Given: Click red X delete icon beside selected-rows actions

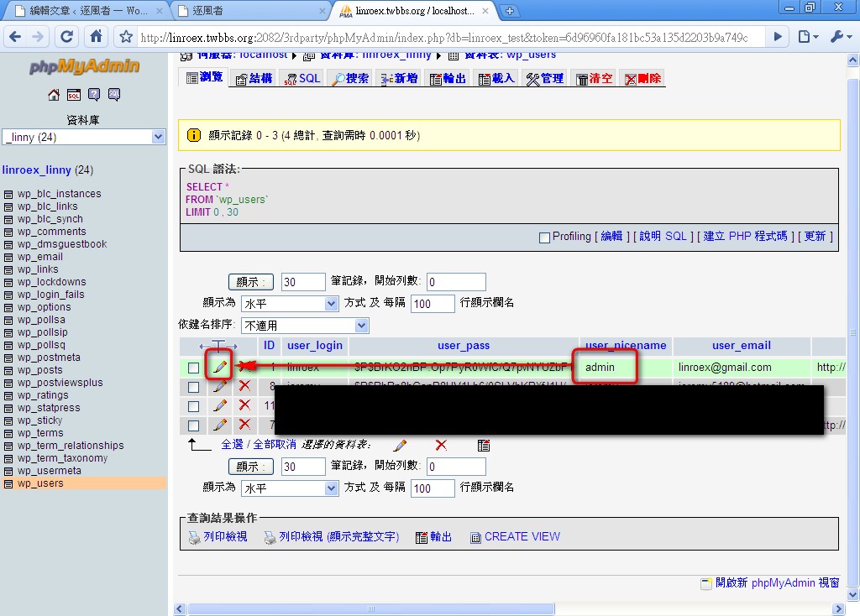Looking at the screenshot, I should [x=441, y=445].
